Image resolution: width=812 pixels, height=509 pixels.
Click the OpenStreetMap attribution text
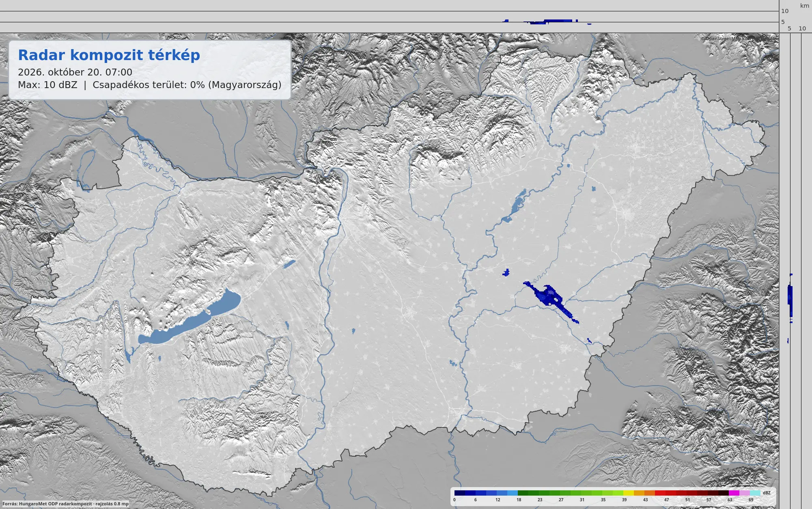click(x=738, y=39)
